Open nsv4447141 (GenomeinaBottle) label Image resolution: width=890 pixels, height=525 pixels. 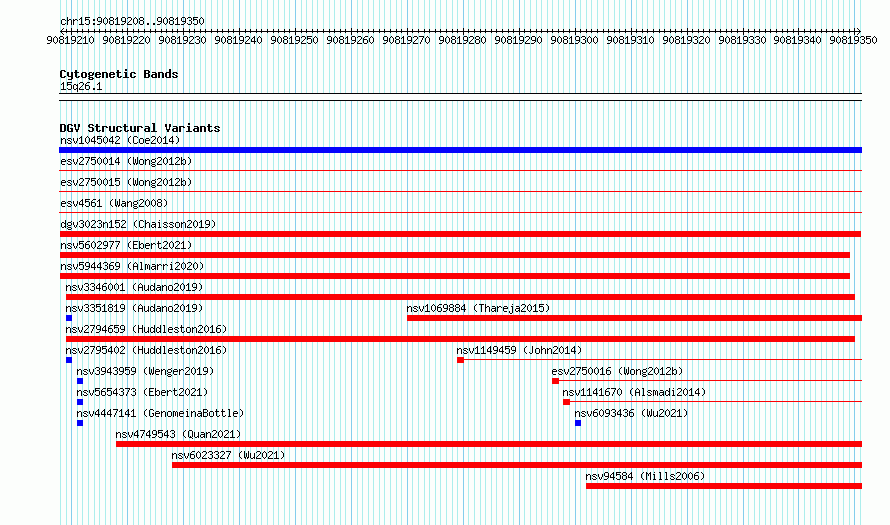click(160, 413)
